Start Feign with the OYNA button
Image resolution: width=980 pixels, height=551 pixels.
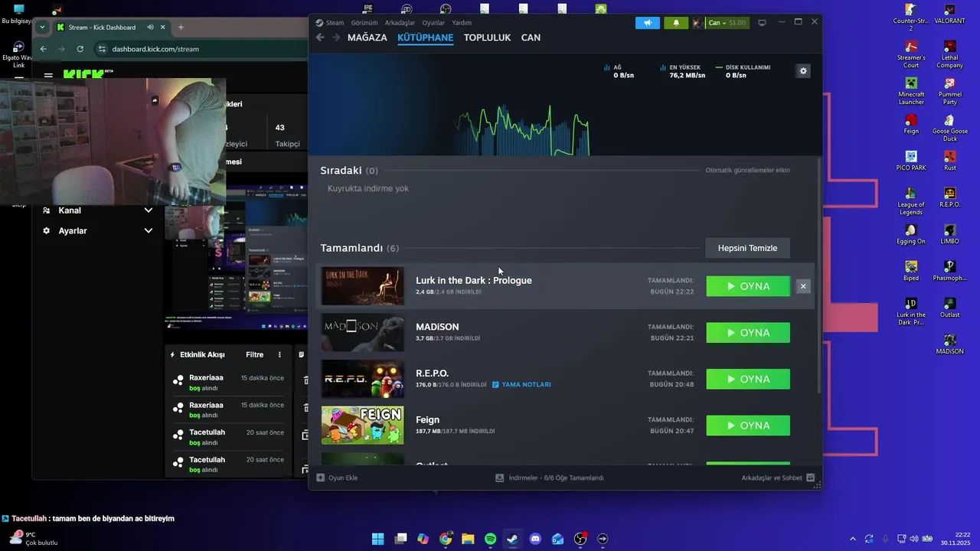748,425
